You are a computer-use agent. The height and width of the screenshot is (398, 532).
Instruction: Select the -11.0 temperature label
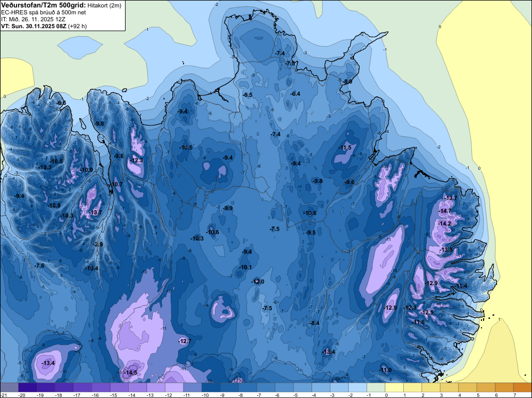tap(385, 370)
